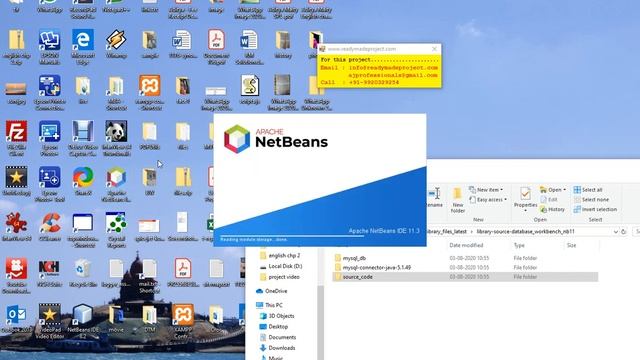Image resolution: width=640 pixels, height=360 pixels.
Task: Click the files_latest breadcrumb segment
Action: pos(447,231)
